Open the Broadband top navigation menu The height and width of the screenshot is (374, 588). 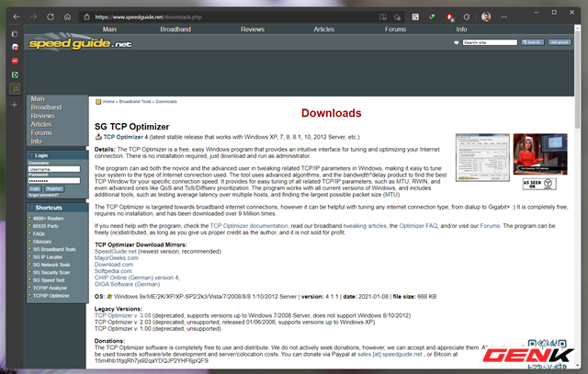175,29
